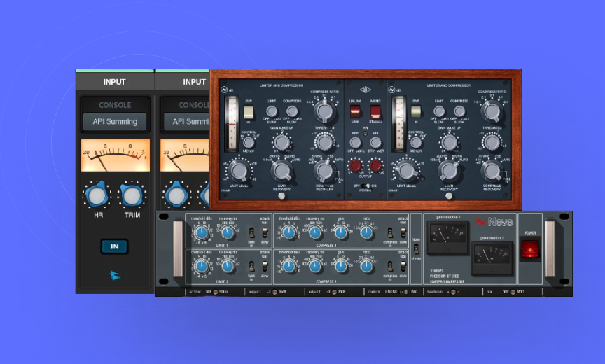Click the Neve Limit 1 threshold knob
Viewport: 605px width, 364px height.
coord(202,232)
